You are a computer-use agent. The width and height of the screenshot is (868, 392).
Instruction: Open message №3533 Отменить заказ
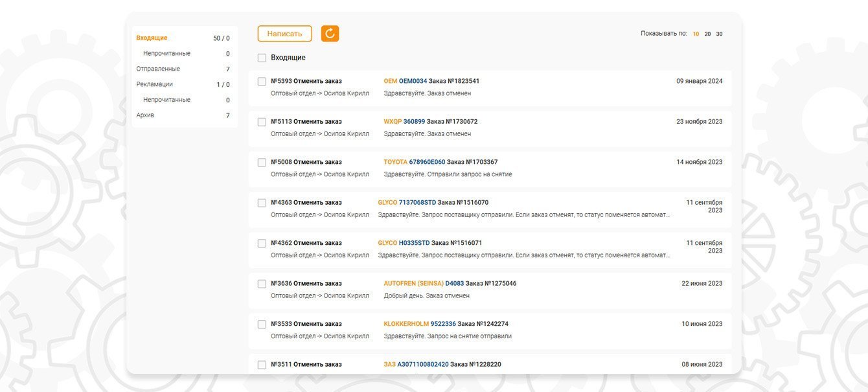[306, 324]
